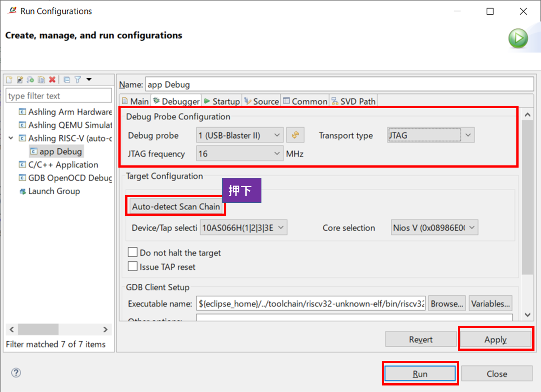The width and height of the screenshot is (541, 392).
Task: Apply the current configuration changes
Action: click(495, 339)
